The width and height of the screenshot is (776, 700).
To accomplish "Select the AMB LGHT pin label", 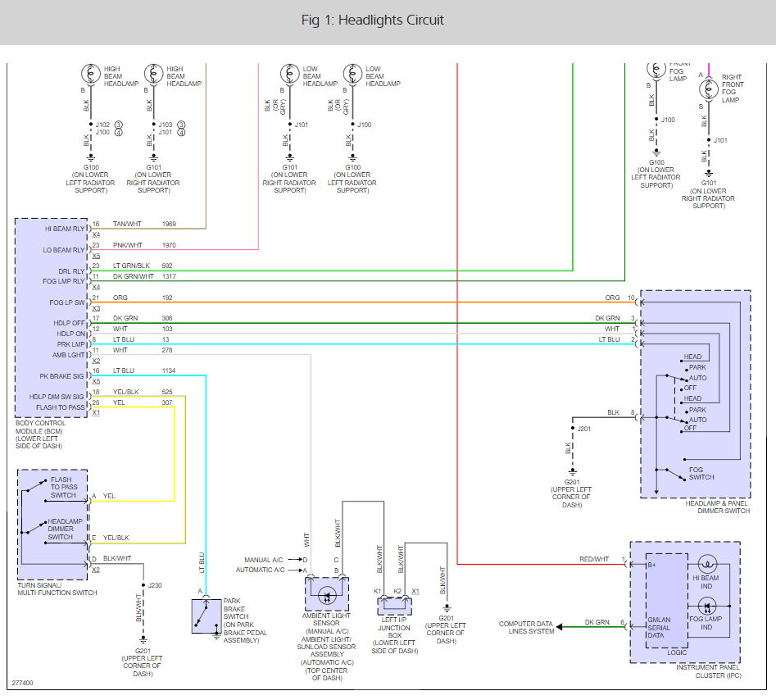I will point(69,355).
